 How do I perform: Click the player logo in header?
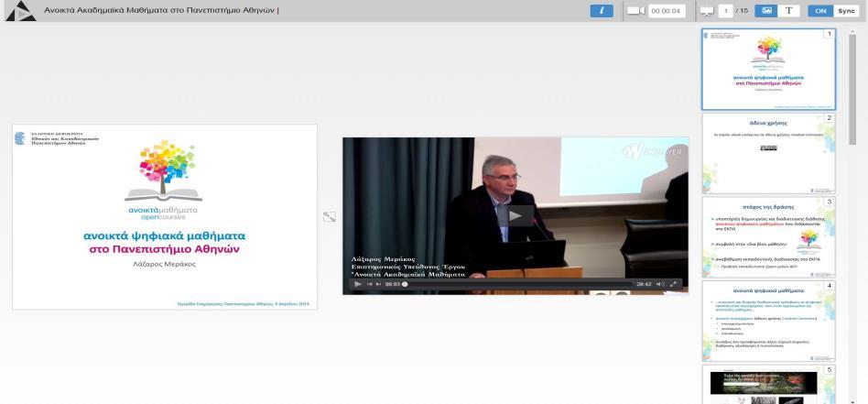tap(20, 10)
